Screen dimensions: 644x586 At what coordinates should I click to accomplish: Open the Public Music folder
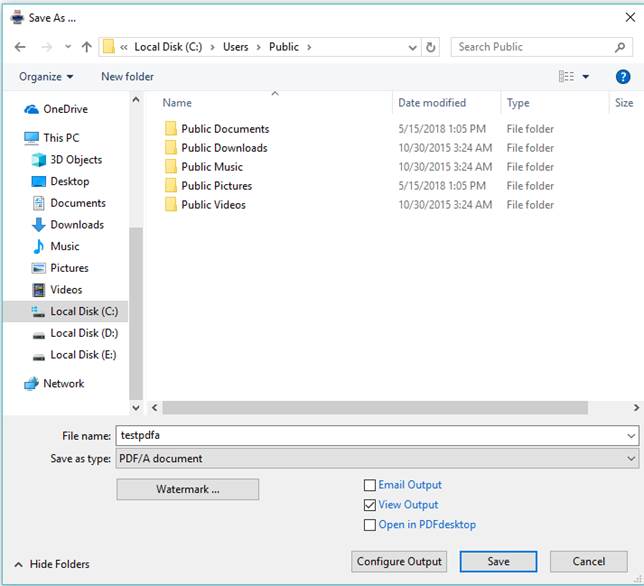click(x=212, y=167)
